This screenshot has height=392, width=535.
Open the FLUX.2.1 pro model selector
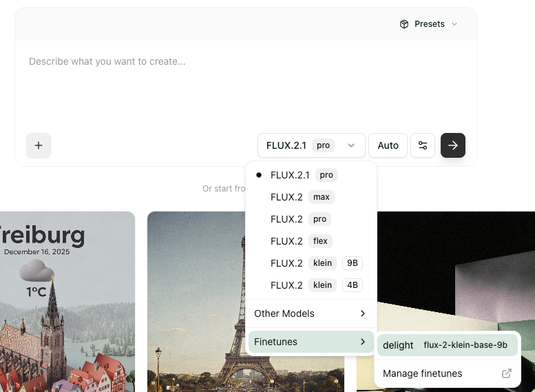point(311,145)
